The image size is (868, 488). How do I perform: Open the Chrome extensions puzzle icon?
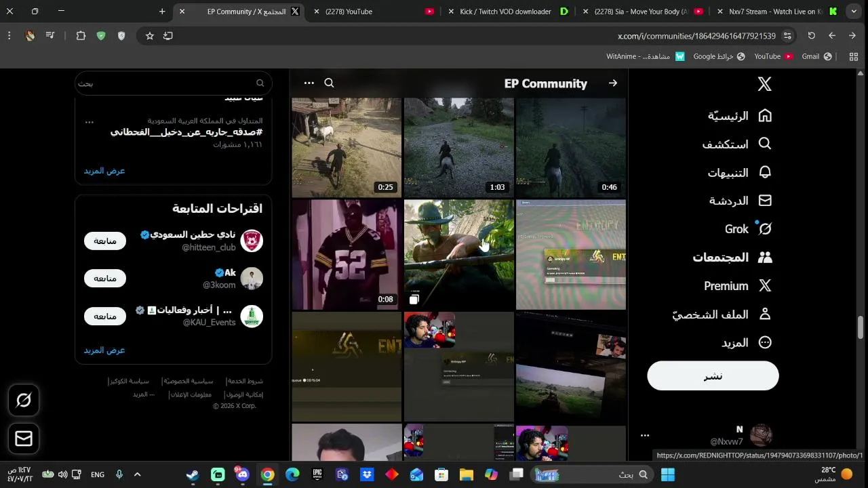(x=81, y=35)
